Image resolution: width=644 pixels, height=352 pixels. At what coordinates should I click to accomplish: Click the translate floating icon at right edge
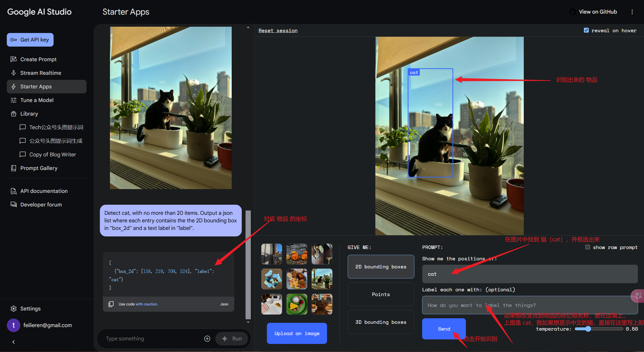[638, 296]
